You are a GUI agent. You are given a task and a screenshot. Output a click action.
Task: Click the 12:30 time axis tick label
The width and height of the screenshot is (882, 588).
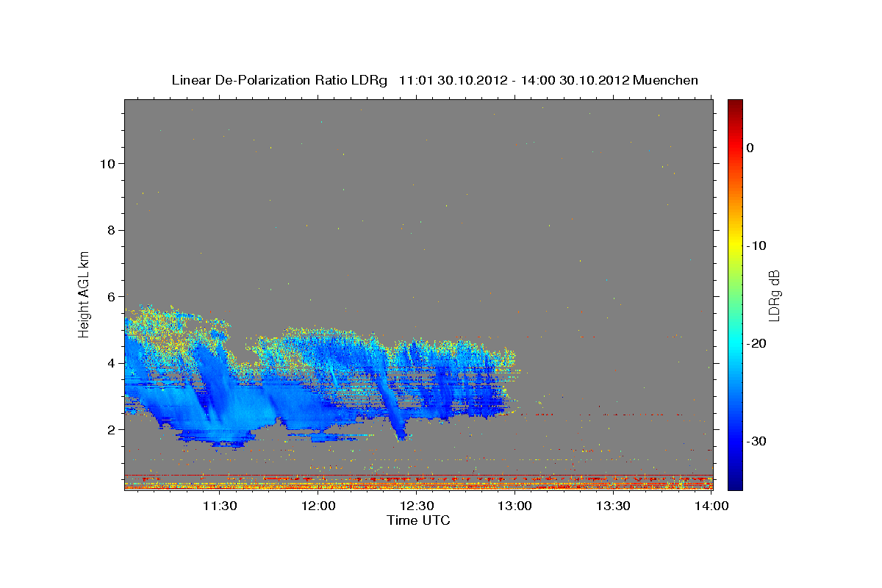pyautogui.click(x=417, y=506)
